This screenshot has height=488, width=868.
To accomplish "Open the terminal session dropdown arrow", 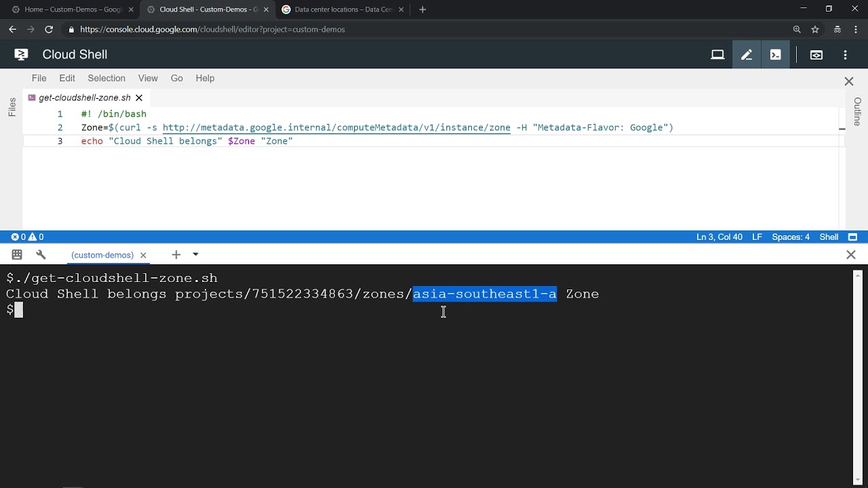I will tap(195, 255).
